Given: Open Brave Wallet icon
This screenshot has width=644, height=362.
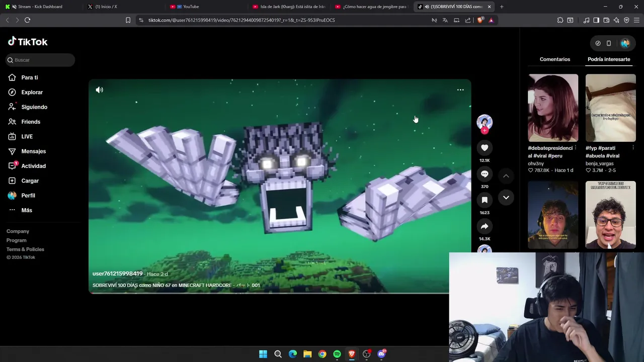Looking at the screenshot, I should coord(606,20).
